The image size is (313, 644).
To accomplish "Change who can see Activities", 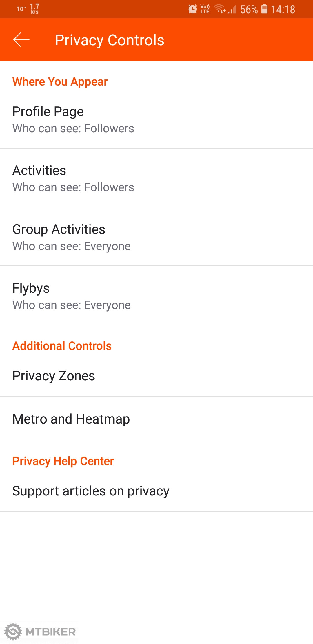I will click(x=156, y=178).
